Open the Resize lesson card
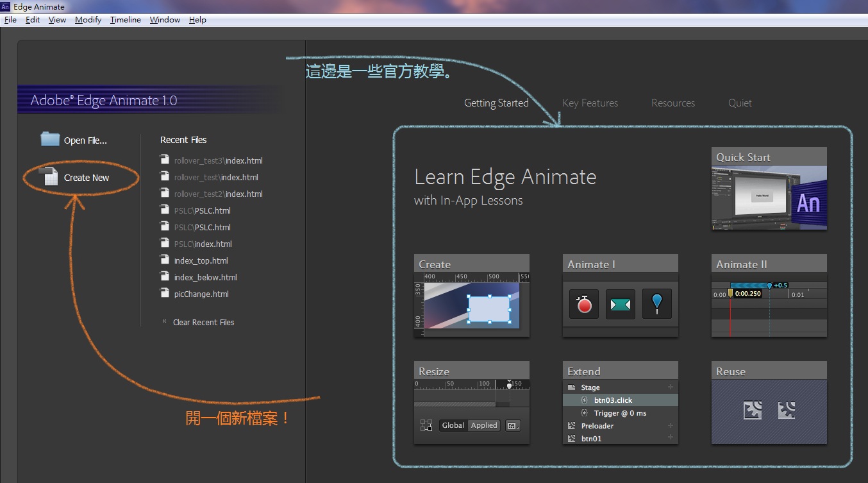This screenshot has height=483, width=868. coord(472,403)
